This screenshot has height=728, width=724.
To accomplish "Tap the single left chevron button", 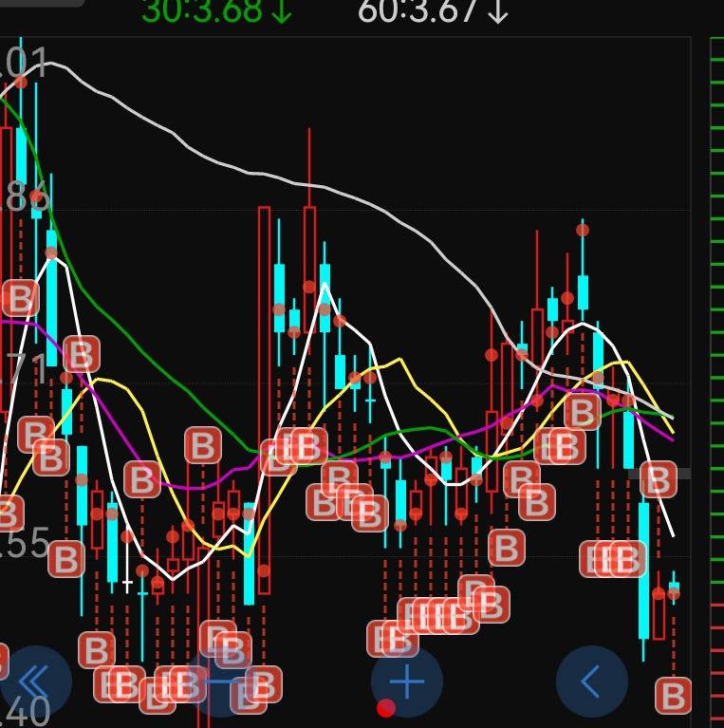I will point(592,681).
